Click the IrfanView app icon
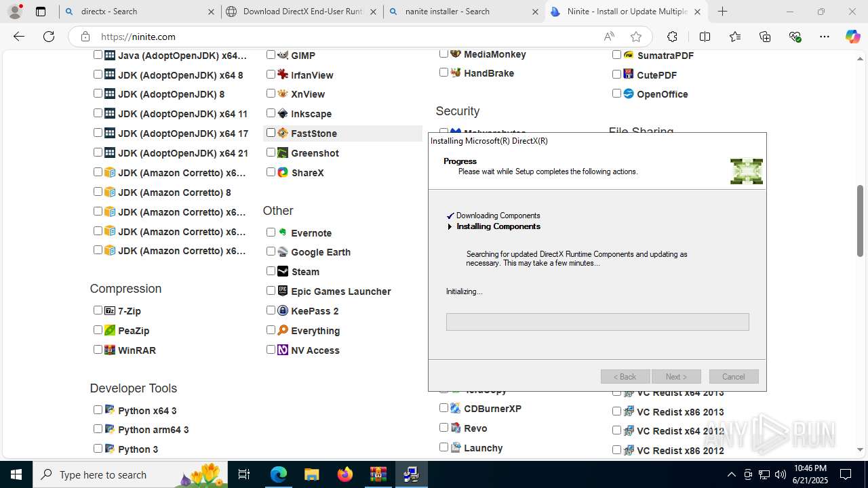This screenshot has width=868, height=488. click(283, 75)
